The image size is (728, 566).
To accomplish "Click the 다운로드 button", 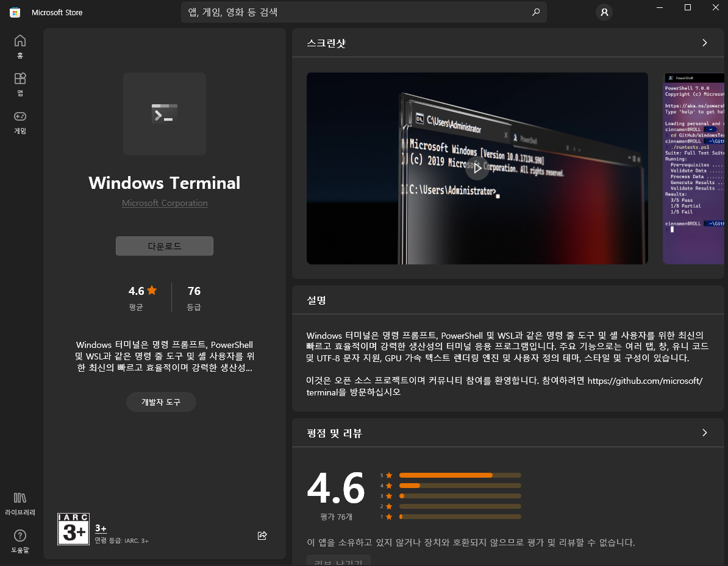I will (x=165, y=246).
